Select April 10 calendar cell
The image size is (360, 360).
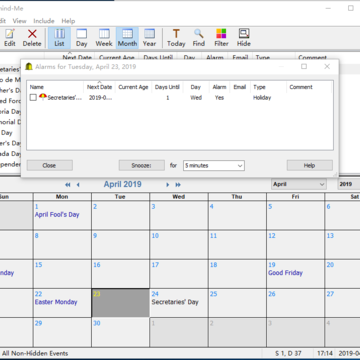(x=179, y=244)
